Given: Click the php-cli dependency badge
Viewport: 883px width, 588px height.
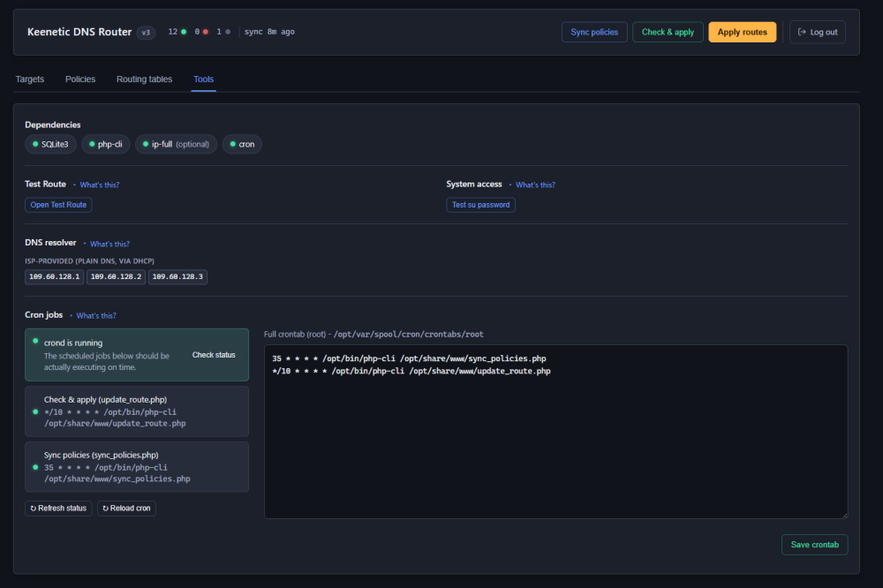Looking at the screenshot, I should click(x=106, y=144).
